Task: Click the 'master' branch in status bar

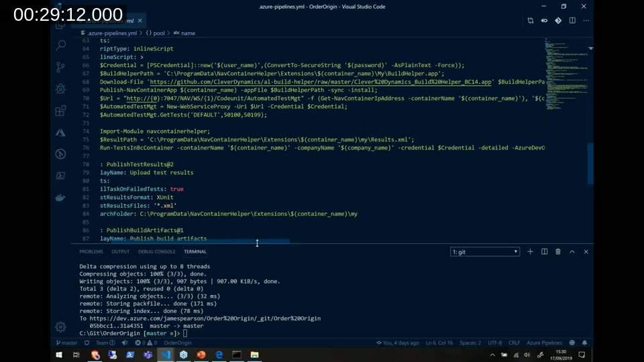Action: (66, 343)
